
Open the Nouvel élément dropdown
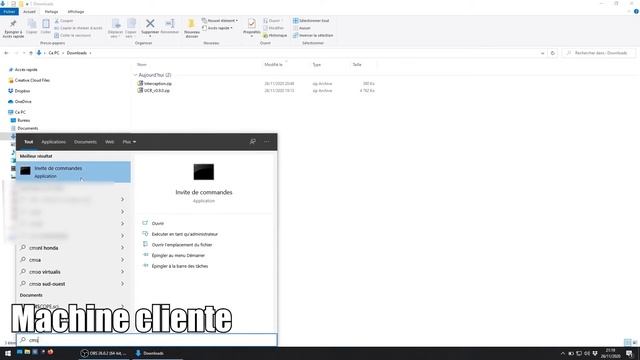click(x=220, y=20)
